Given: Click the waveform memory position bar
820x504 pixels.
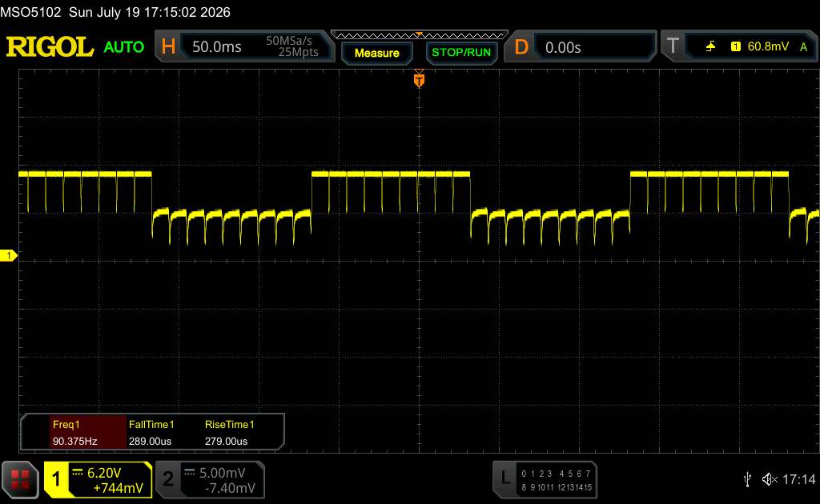Looking at the screenshot, I should pos(420,35).
